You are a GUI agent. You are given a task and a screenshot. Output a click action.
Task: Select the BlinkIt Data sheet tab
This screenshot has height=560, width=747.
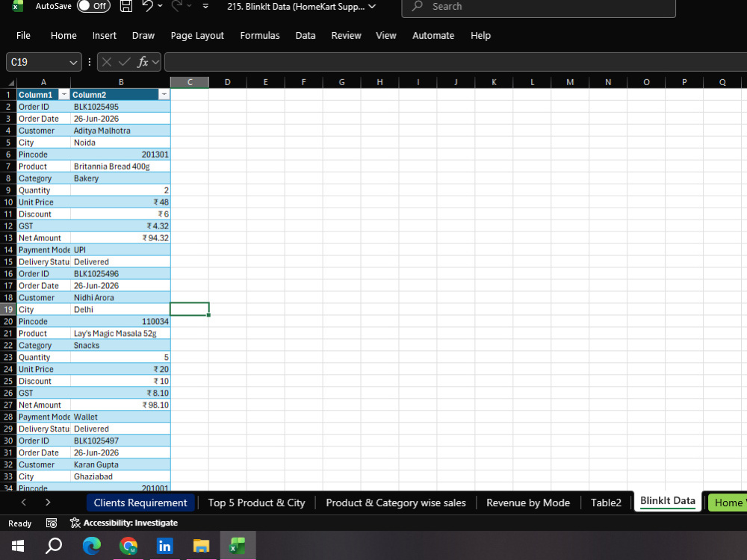[667, 501]
